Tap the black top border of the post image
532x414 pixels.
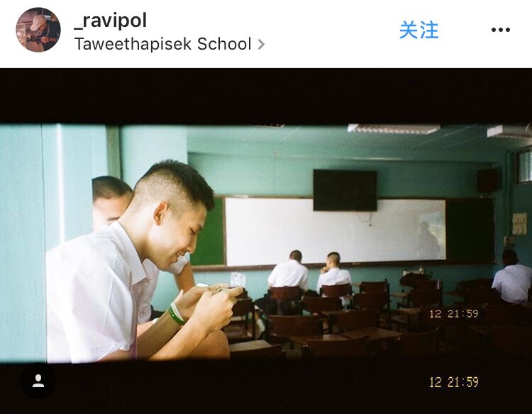266,96
